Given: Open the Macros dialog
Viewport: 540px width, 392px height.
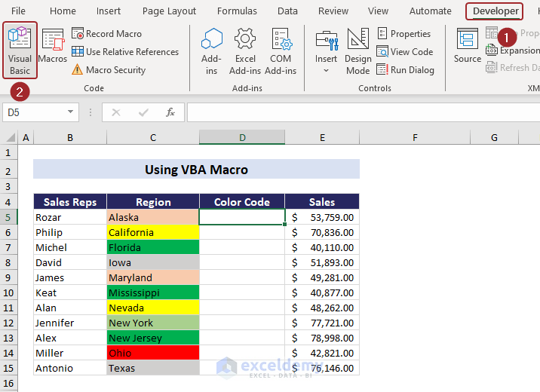Looking at the screenshot, I should pos(52,46).
